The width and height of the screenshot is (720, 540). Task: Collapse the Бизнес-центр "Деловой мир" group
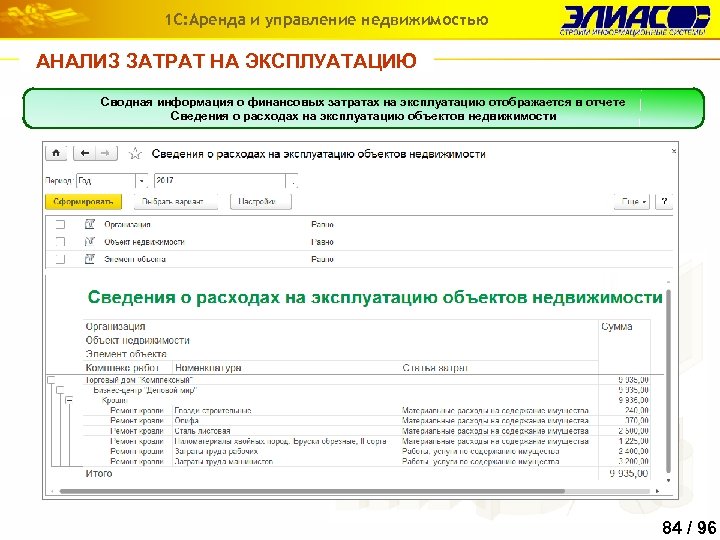(60, 390)
